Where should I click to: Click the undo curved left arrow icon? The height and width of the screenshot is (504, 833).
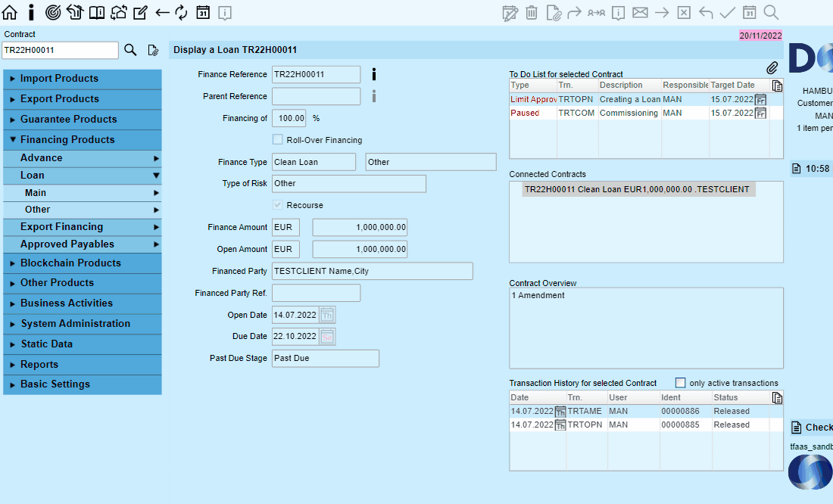pyautogui.click(x=706, y=12)
